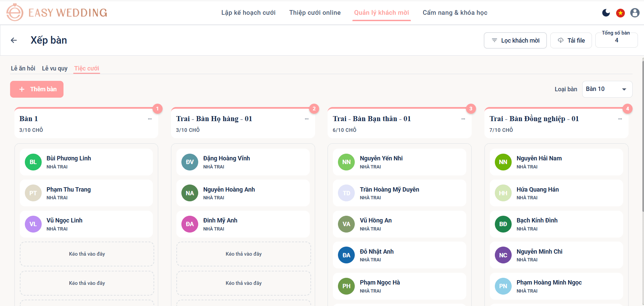
Task: Toggle dark mode moon icon
Action: (606, 13)
